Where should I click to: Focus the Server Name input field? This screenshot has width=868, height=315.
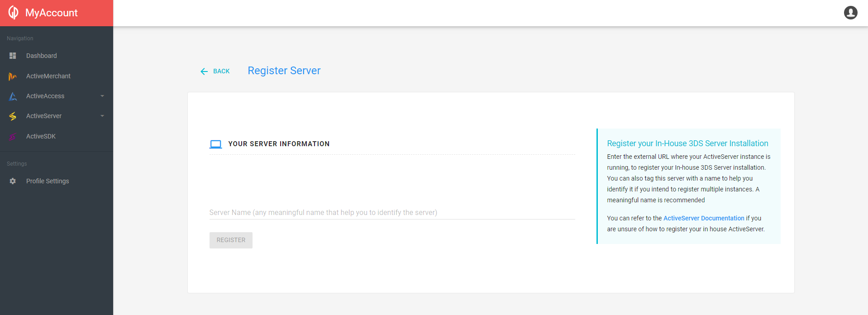392,212
